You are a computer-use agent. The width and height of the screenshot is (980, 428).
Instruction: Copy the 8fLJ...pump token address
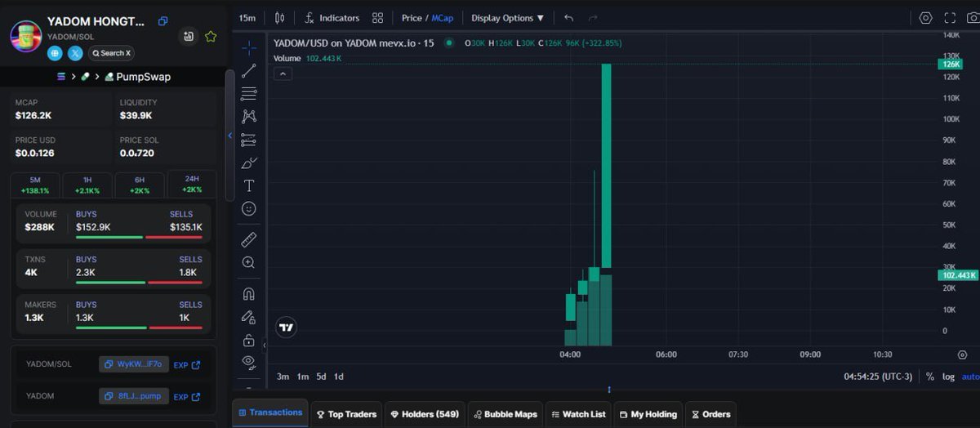tap(134, 396)
